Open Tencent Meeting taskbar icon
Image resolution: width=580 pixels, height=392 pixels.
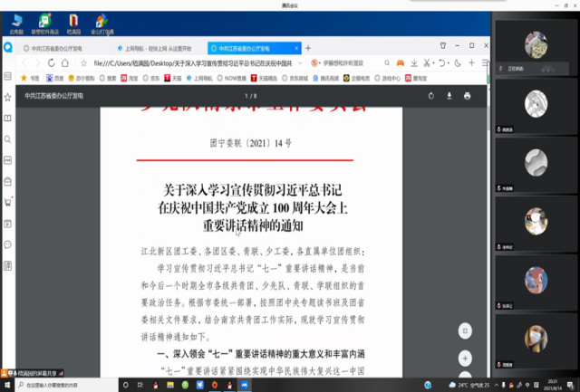tap(245, 385)
